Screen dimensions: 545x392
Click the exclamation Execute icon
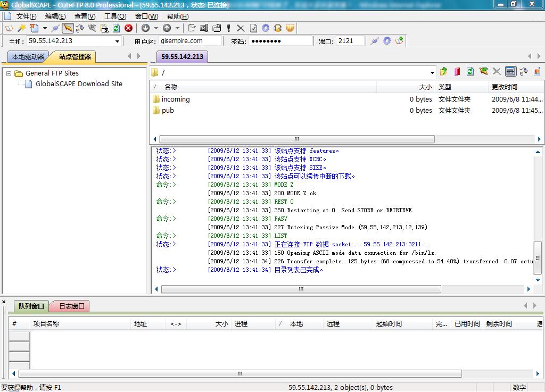pyautogui.click(x=229, y=28)
